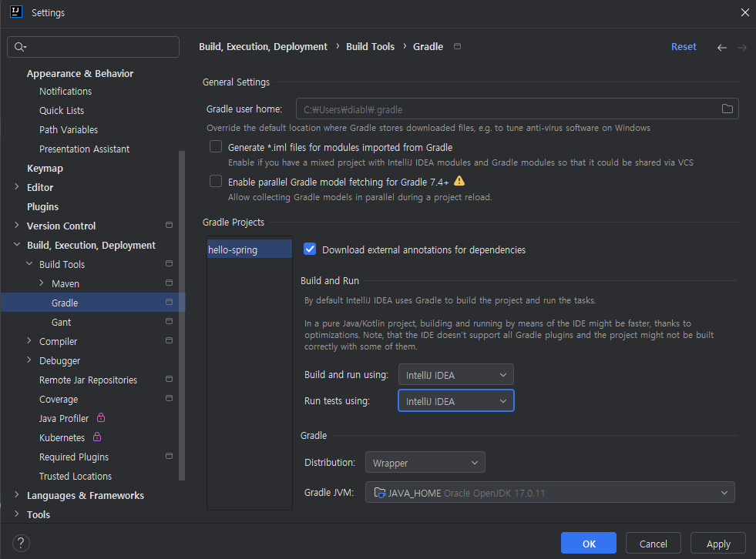Screen dimensions: 756x559
Task: Enable parallel Gradle model fetching checkbox
Action: pos(216,181)
